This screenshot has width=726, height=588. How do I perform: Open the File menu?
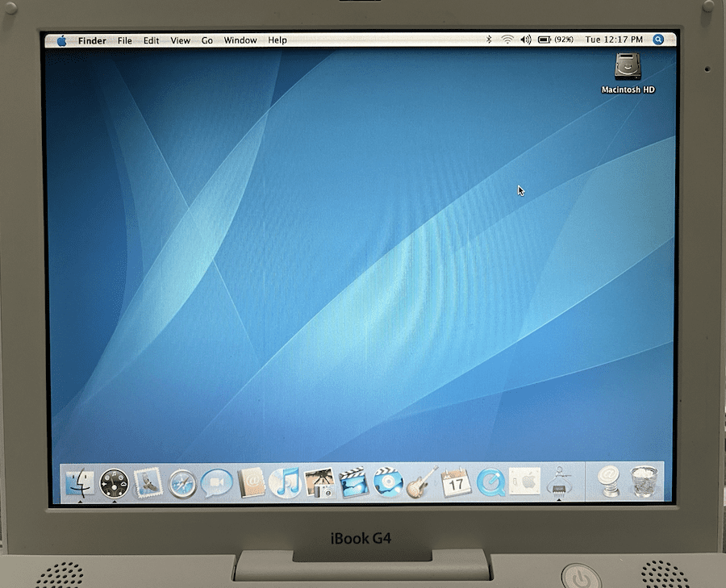(x=124, y=41)
